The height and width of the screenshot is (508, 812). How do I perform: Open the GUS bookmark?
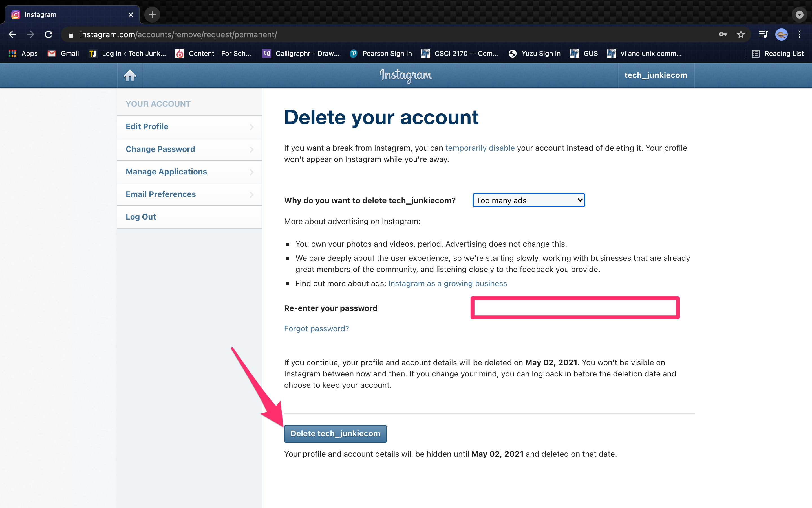pos(584,53)
